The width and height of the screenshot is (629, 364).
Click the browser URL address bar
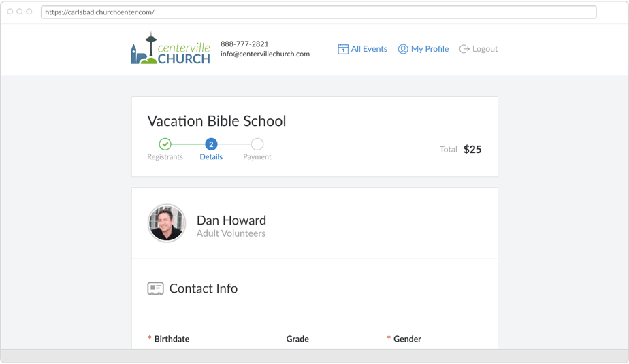tap(319, 12)
